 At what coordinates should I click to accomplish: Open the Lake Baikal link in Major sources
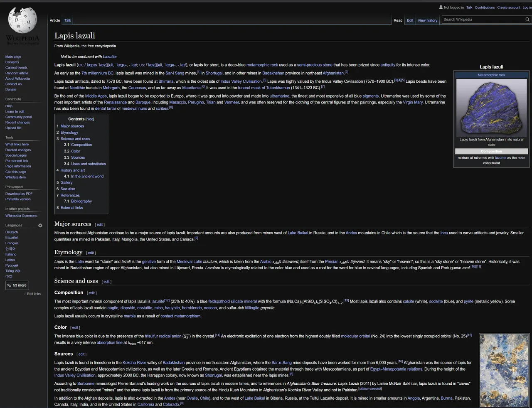[x=298, y=233]
